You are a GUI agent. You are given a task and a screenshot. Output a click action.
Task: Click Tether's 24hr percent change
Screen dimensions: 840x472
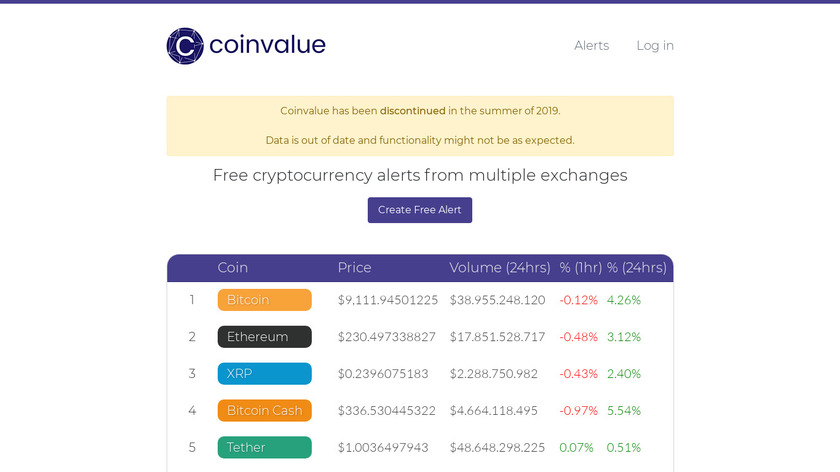(623, 448)
